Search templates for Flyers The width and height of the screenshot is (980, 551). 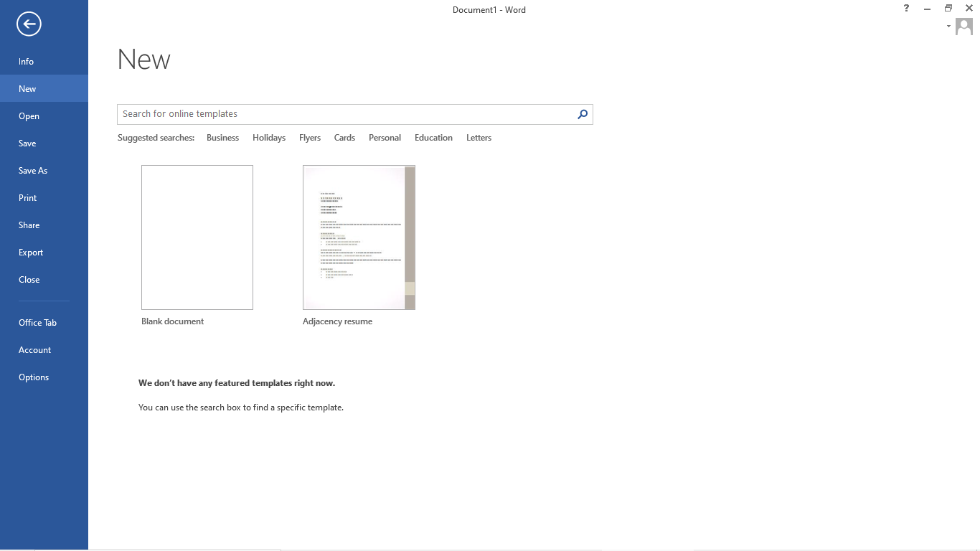click(309, 137)
